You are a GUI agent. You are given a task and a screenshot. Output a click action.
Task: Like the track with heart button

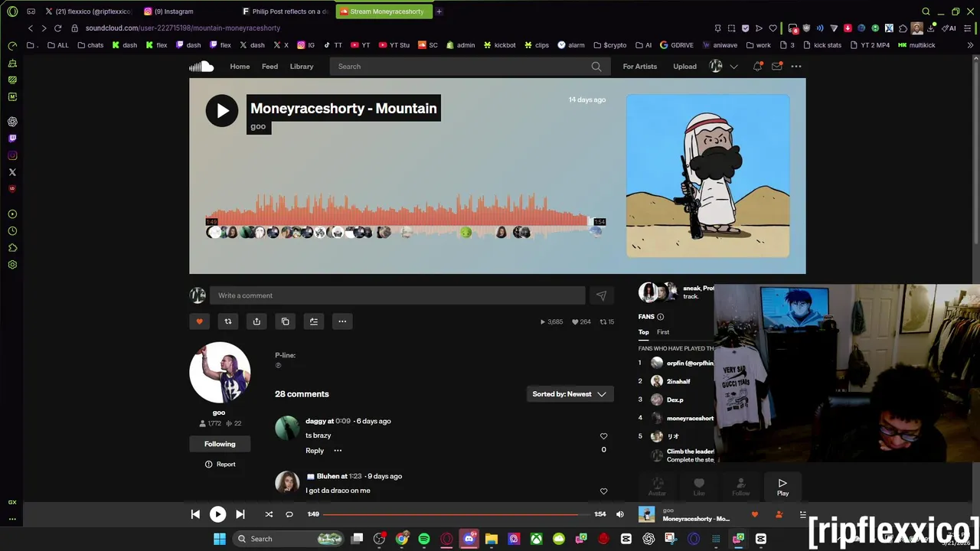(x=199, y=321)
